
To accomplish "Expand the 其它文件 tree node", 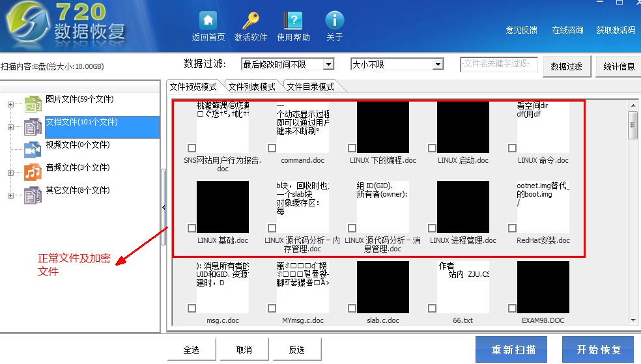I will point(10,196).
